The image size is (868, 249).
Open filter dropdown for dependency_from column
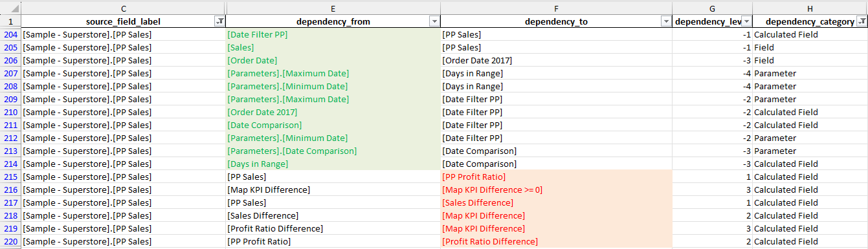434,22
